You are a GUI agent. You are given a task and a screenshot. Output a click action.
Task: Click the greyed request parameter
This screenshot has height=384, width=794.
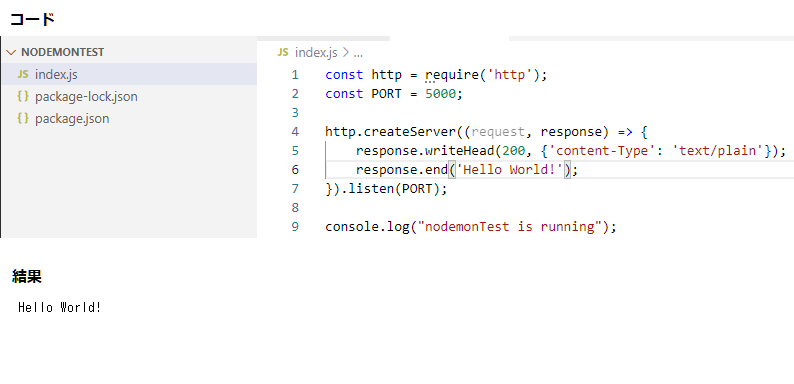coord(498,132)
